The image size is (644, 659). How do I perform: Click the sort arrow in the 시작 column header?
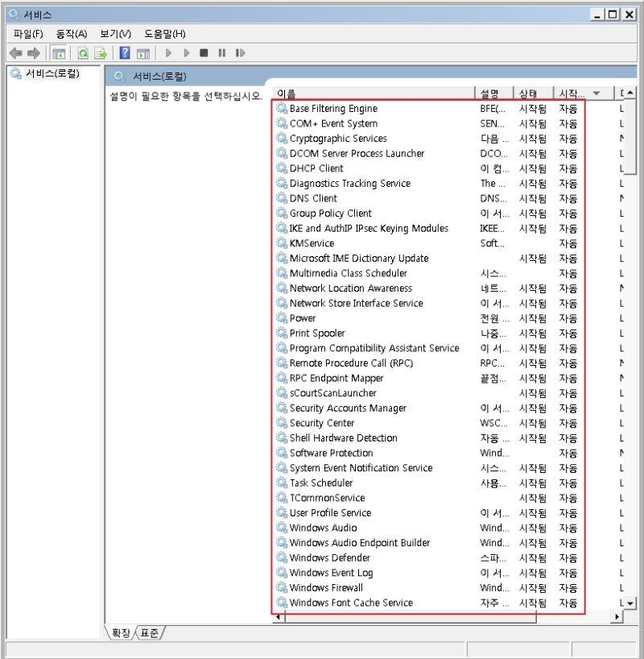point(597,93)
